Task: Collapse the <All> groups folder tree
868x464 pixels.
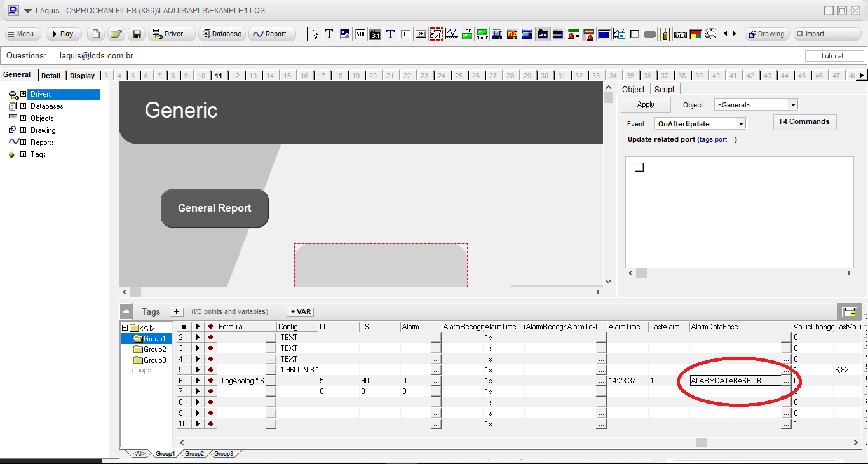Action: pyautogui.click(x=125, y=328)
